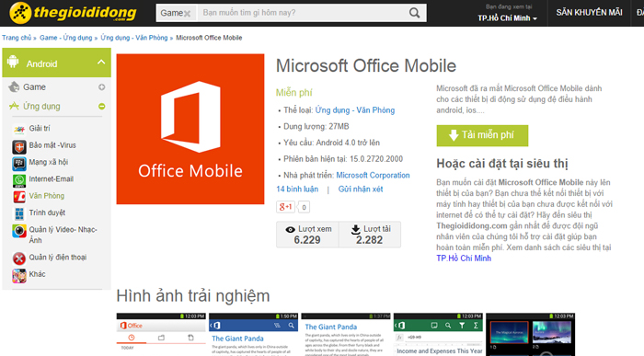Click the Khác category icon
The image size is (644, 356).
pos(19,276)
